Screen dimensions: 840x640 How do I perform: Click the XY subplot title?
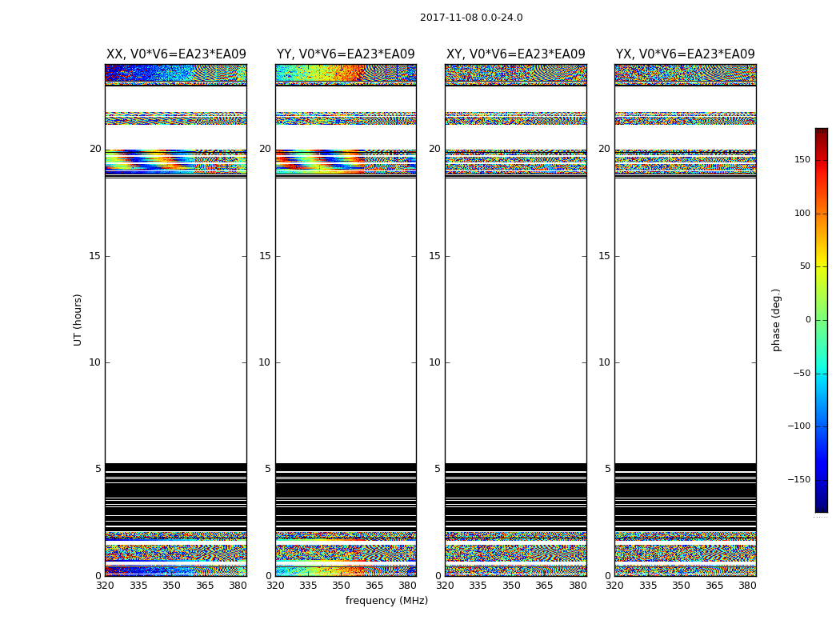[x=515, y=54]
